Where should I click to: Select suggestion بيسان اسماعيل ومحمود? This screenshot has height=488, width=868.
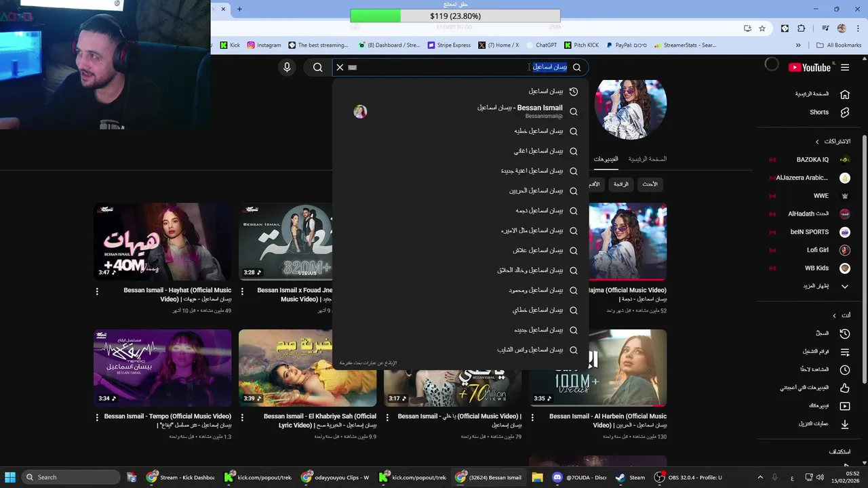[x=460, y=290]
